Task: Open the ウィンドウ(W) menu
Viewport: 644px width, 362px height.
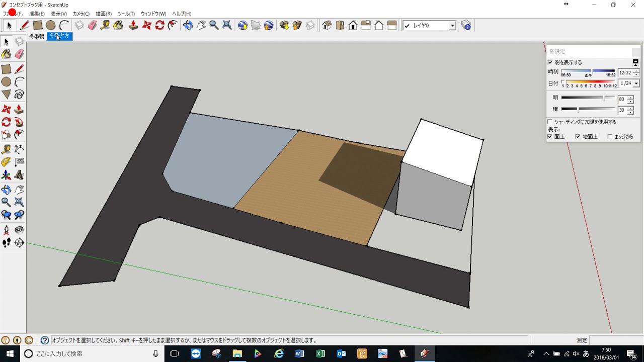Action: click(153, 14)
